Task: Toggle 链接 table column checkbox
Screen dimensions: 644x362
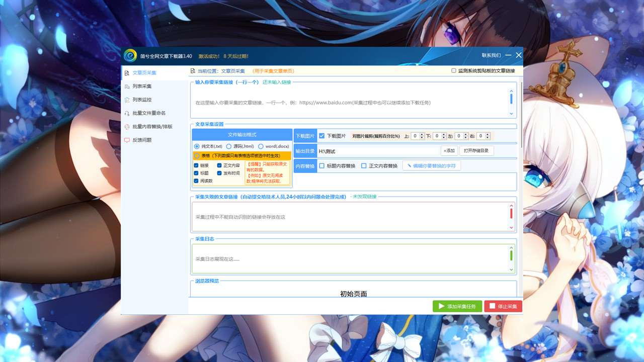Action: click(x=196, y=165)
